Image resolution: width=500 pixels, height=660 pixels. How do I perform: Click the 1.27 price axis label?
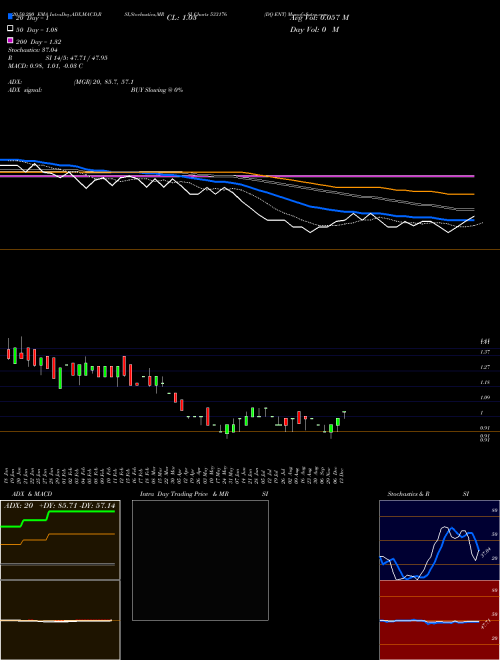pyautogui.click(x=485, y=367)
